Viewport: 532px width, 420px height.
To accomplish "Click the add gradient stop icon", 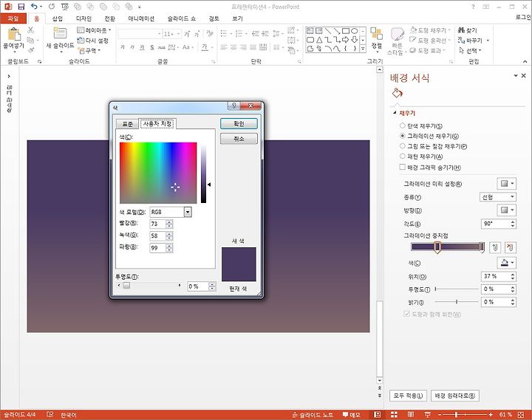I will 494,247.
